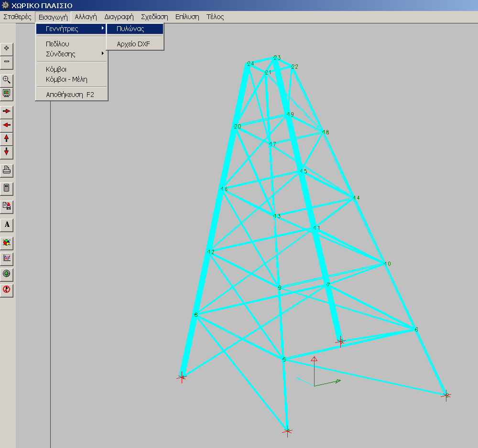Select the magnifying glass zoom window tool
The image size is (478, 448).
pos(6,80)
